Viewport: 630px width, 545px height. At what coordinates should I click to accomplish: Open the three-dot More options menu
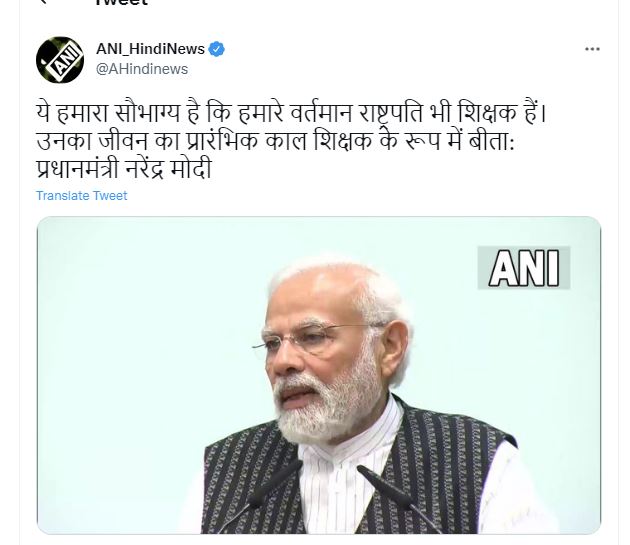point(592,49)
